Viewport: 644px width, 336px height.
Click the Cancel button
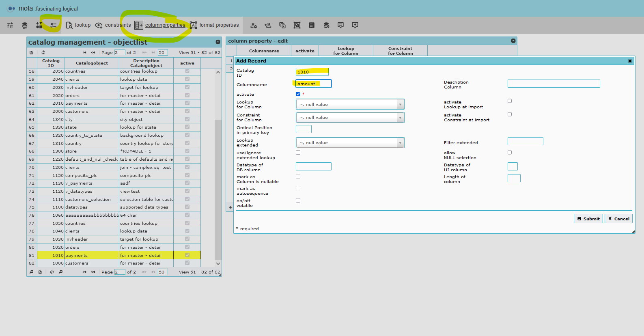618,219
